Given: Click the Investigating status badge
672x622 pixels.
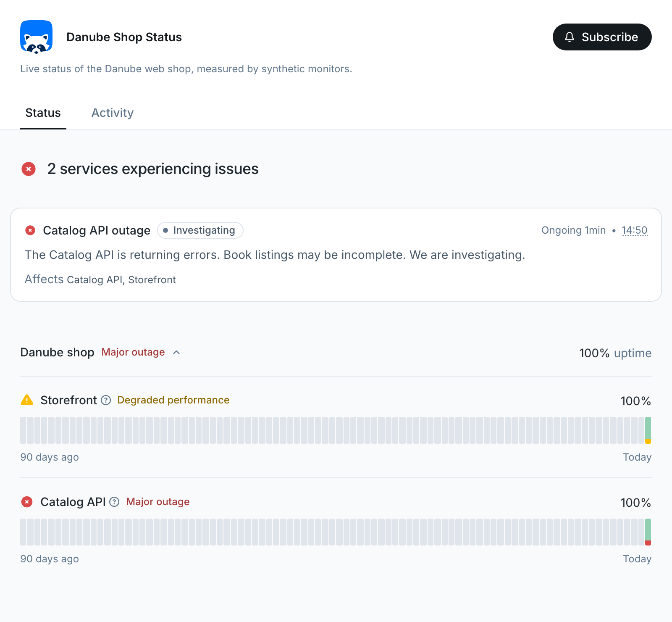Looking at the screenshot, I should click(200, 230).
